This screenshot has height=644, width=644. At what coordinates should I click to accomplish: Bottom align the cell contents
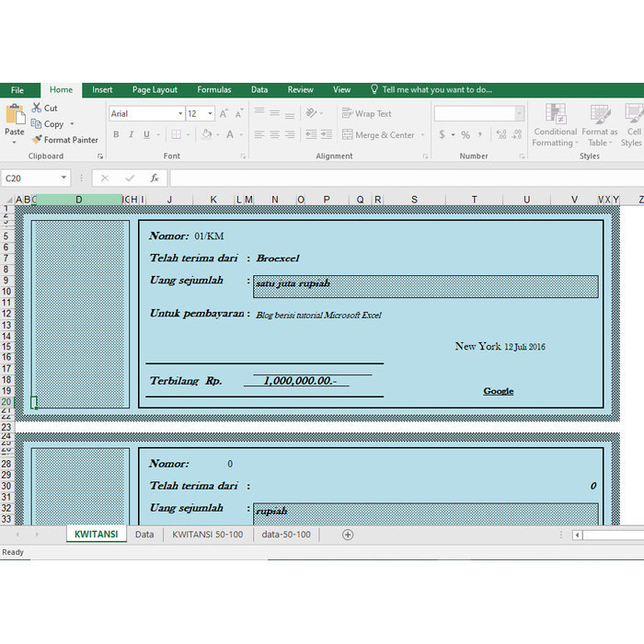coord(290,114)
